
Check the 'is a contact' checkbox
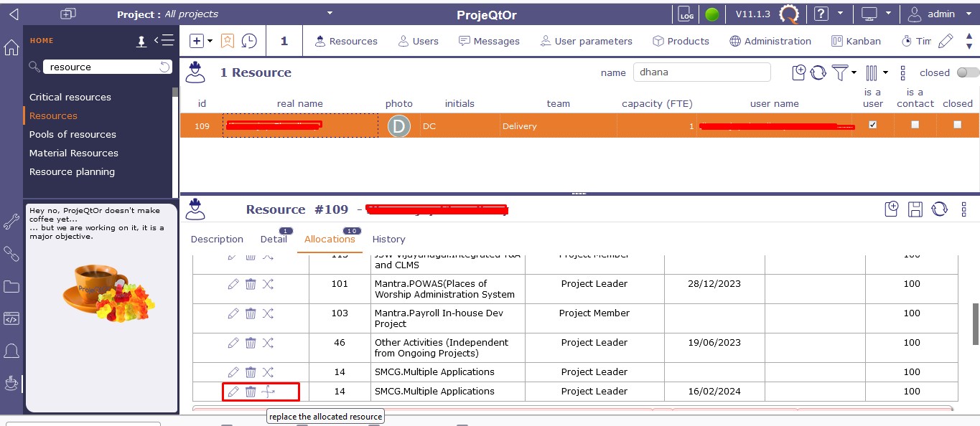915,125
